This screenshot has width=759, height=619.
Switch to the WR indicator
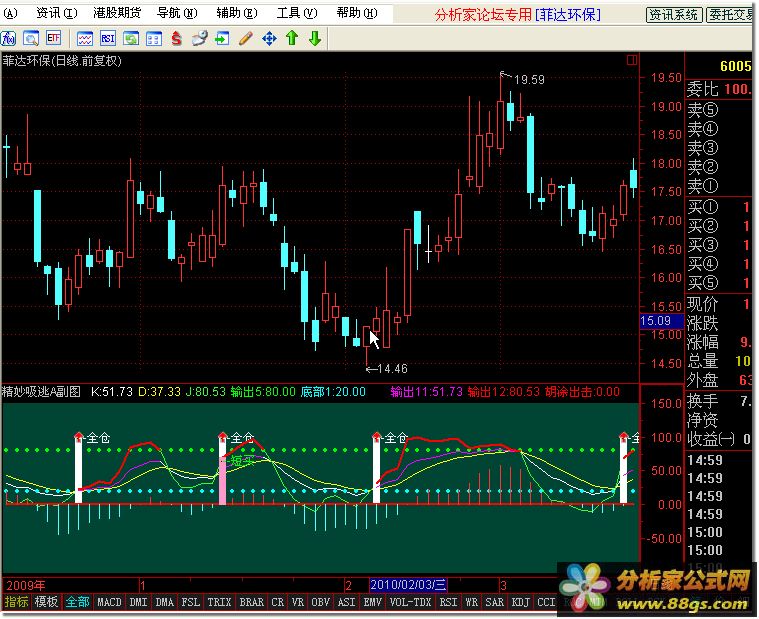coord(471,602)
